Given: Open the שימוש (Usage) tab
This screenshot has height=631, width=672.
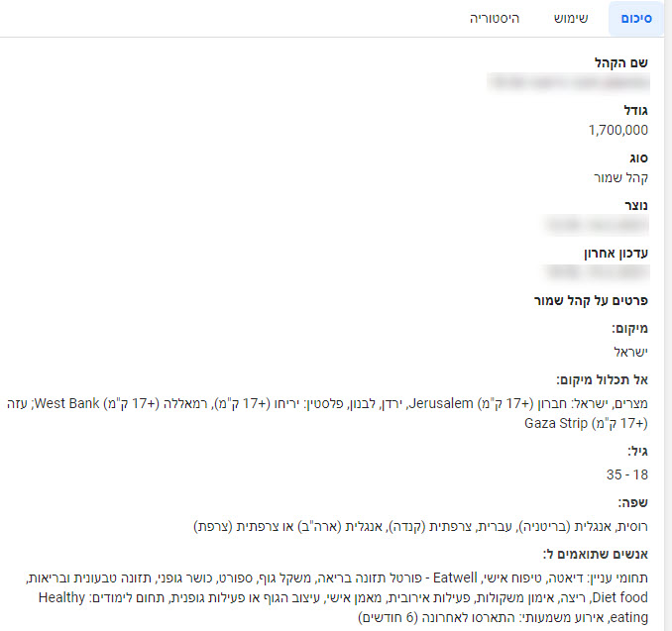Looking at the screenshot, I should point(570,19).
